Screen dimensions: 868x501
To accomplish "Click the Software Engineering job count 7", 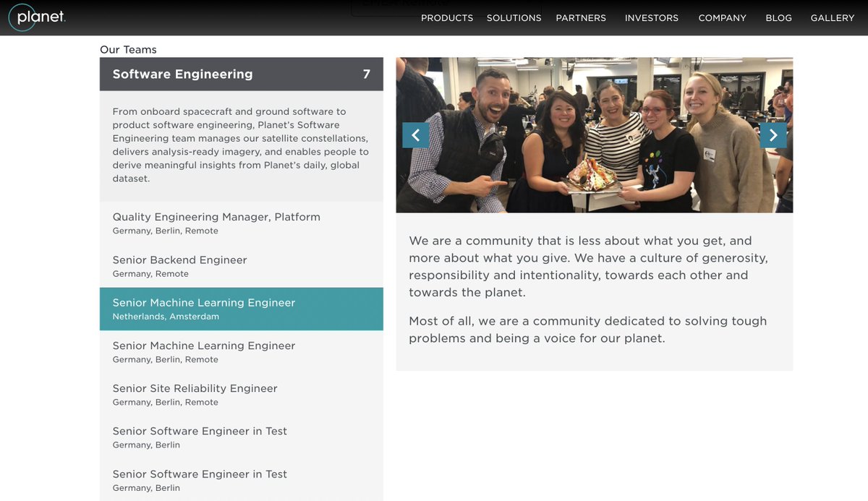I will pyautogui.click(x=367, y=74).
